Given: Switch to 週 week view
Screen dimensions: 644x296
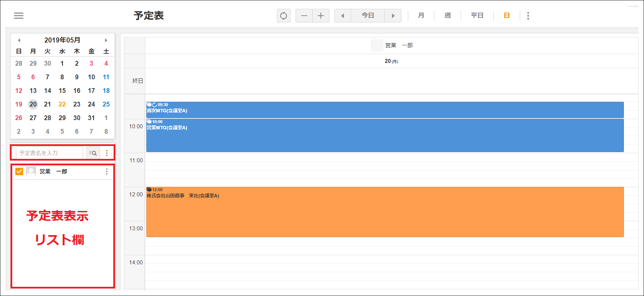Looking at the screenshot, I should tap(448, 16).
